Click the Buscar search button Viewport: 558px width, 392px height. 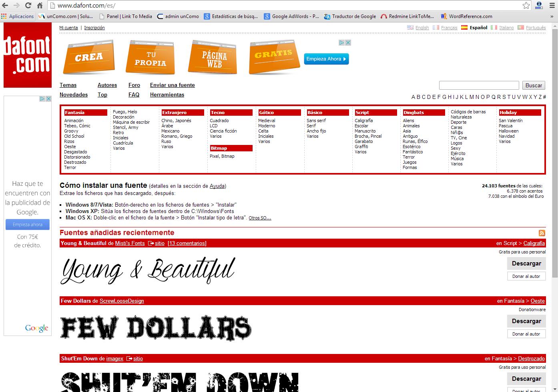[534, 85]
